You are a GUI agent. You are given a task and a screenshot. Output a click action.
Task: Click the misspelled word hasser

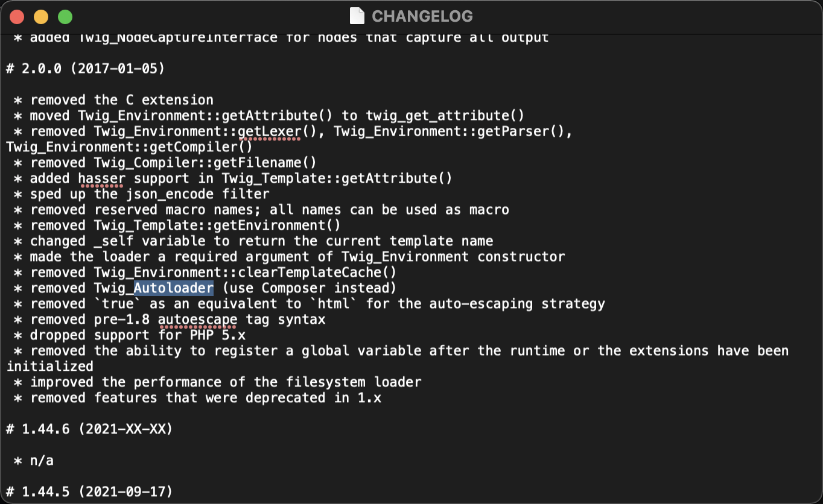[x=102, y=178]
